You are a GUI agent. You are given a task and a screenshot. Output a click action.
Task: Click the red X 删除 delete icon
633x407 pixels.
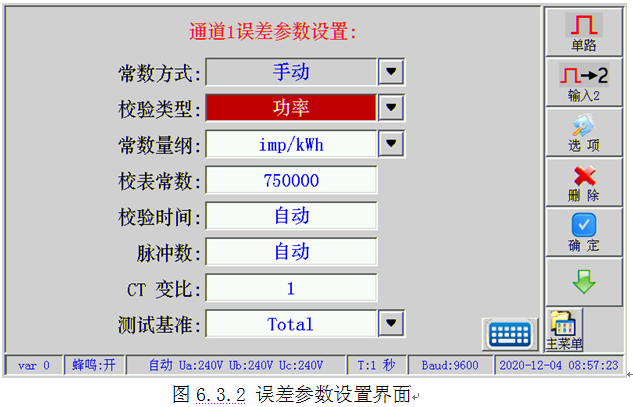584,183
